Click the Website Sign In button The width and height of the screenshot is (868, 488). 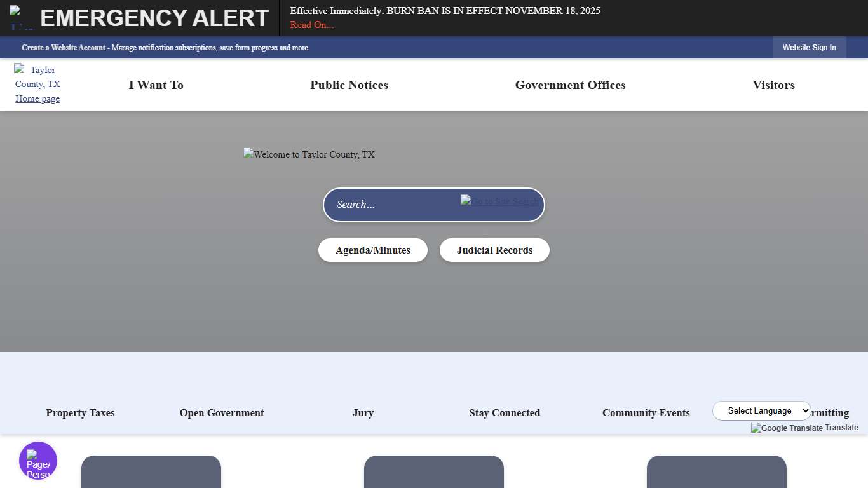click(x=809, y=47)
